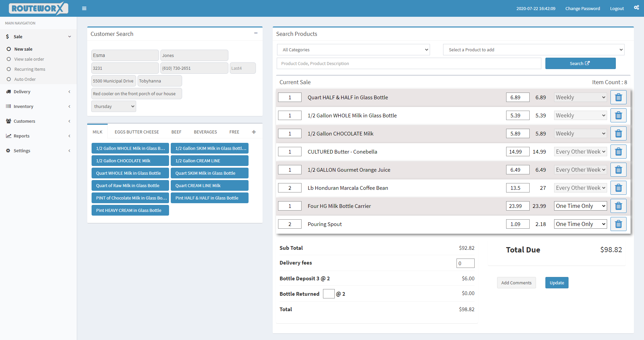Add Quart of Raw Milk in Glass Bottle
The width and height of the screenshot is (644, 340).
[x=130, y=185]
